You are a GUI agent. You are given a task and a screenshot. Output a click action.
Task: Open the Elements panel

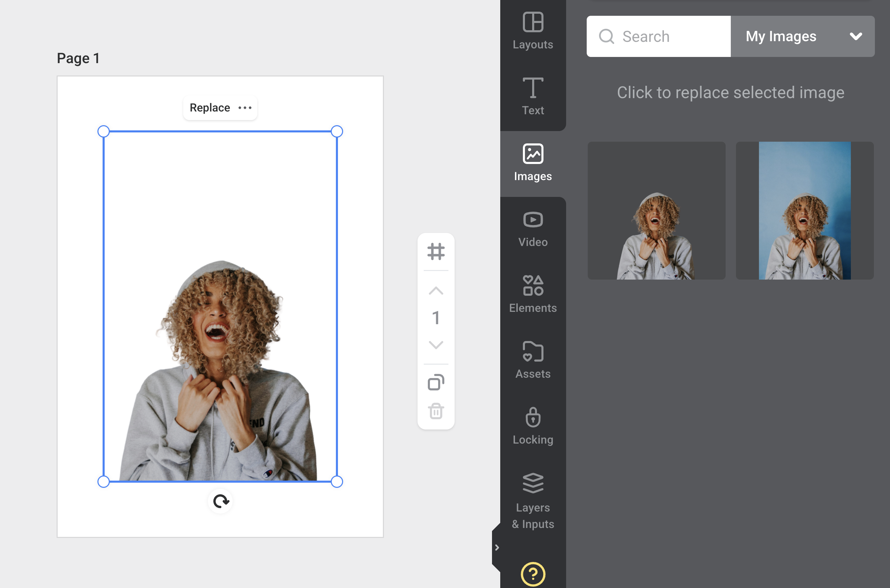(x=532, y=294)
